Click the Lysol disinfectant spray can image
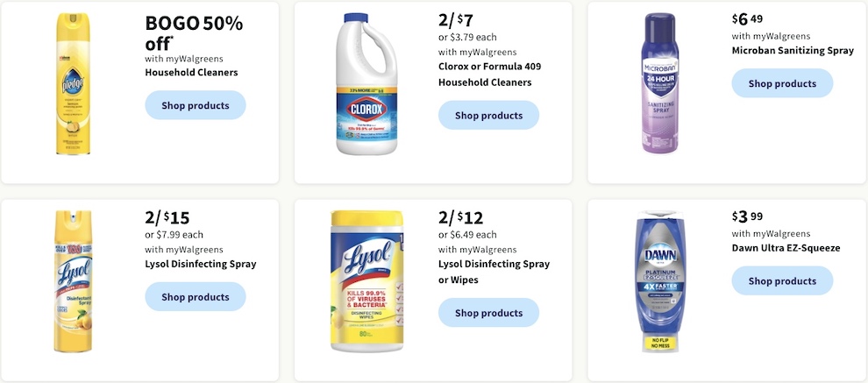Viewport: 868px width, 383px height. [x=73, y=280]
